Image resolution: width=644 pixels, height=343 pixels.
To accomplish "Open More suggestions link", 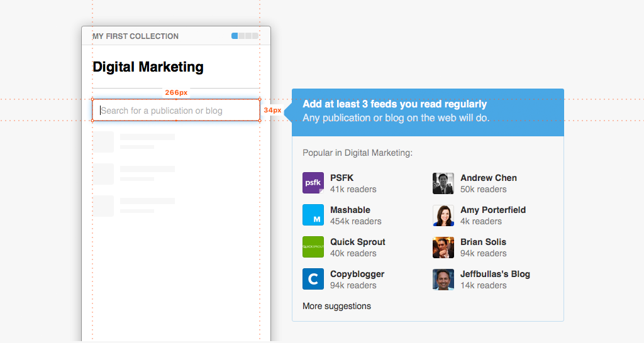I will coord(336,306).
